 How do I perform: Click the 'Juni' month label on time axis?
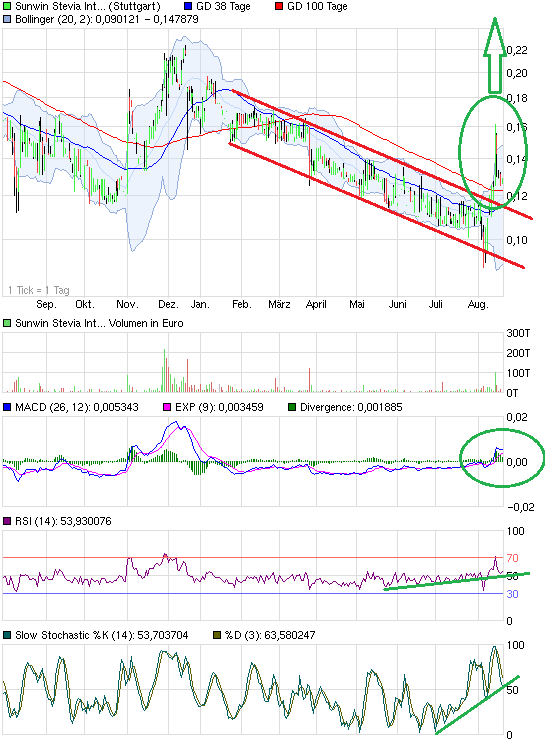tap(398, 304)
